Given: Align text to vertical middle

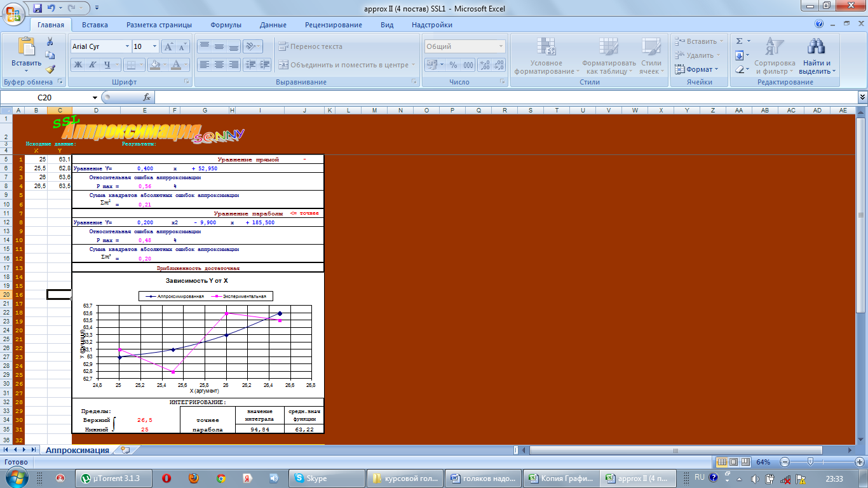Looking at the screenshot, I should pos(219,46).
